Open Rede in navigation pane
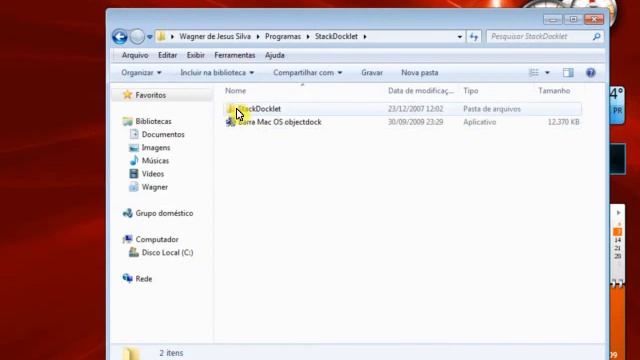The width and height of the screenshot is (640, 360). pyautogui.click(x=144, y=279)
